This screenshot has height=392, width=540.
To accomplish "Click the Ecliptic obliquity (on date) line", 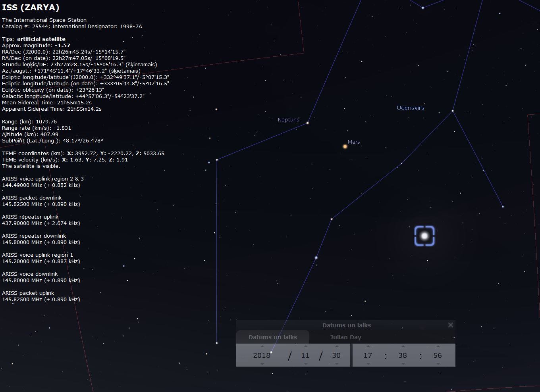I will coord(53,90).
